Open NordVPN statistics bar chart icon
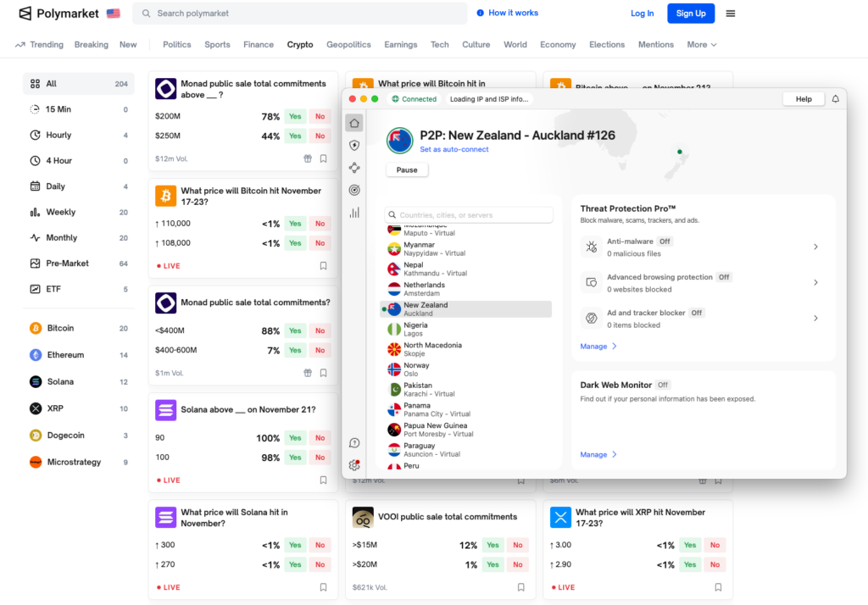 354,213
